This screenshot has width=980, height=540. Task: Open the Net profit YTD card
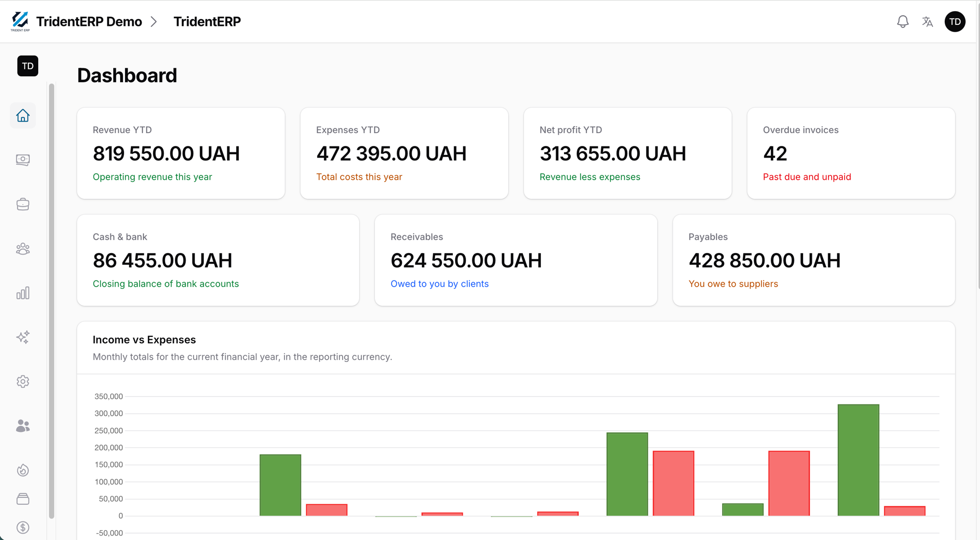[628, 153]
